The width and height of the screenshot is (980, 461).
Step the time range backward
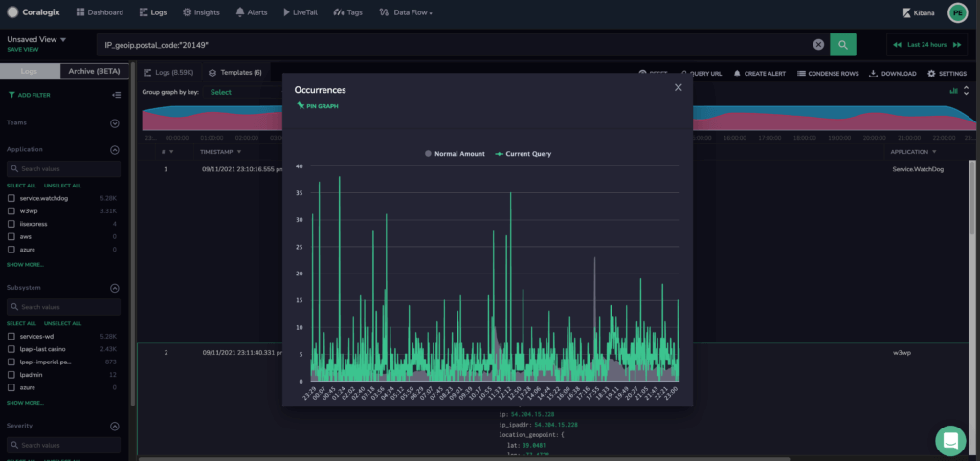tap(897, 44)
